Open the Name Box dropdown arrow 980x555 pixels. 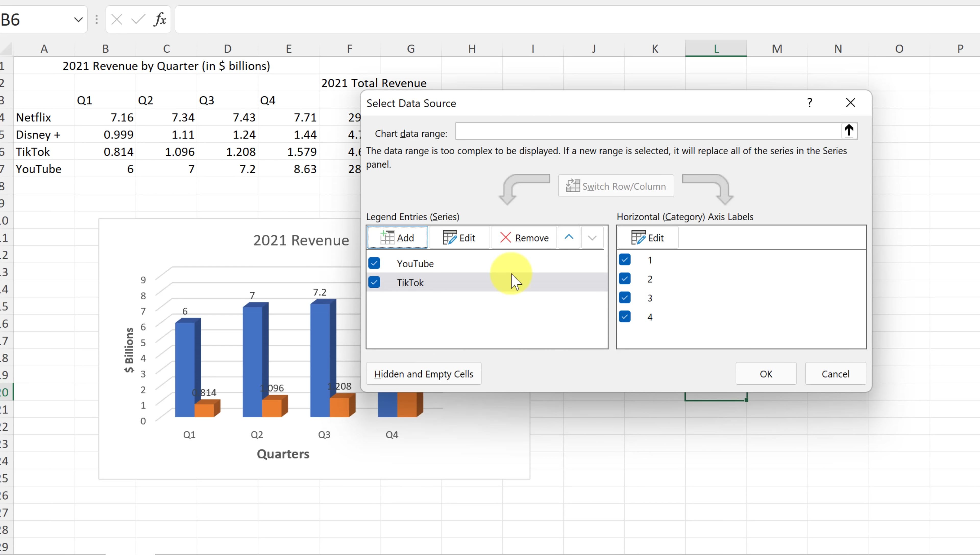pyautogui.click(x=78, y=19)
